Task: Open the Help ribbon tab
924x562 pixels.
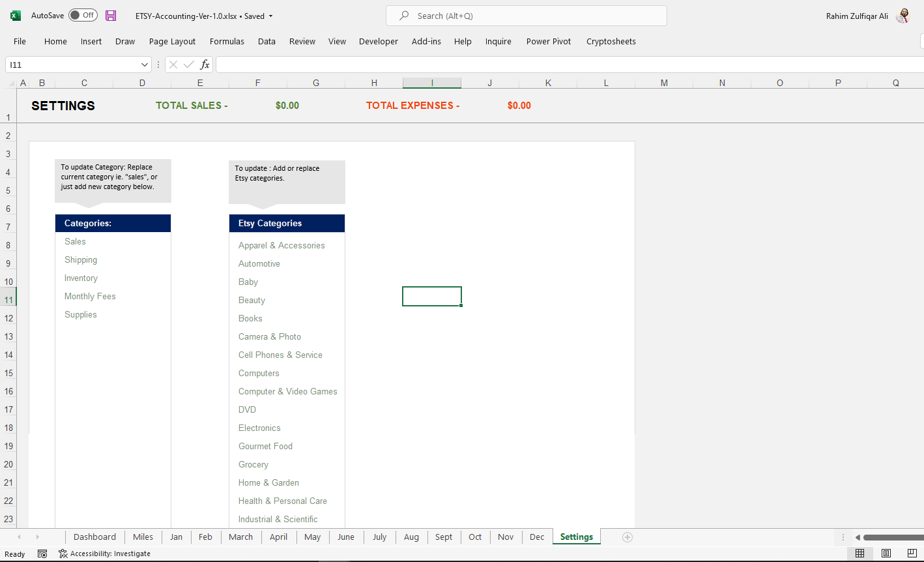Action: 463,41
